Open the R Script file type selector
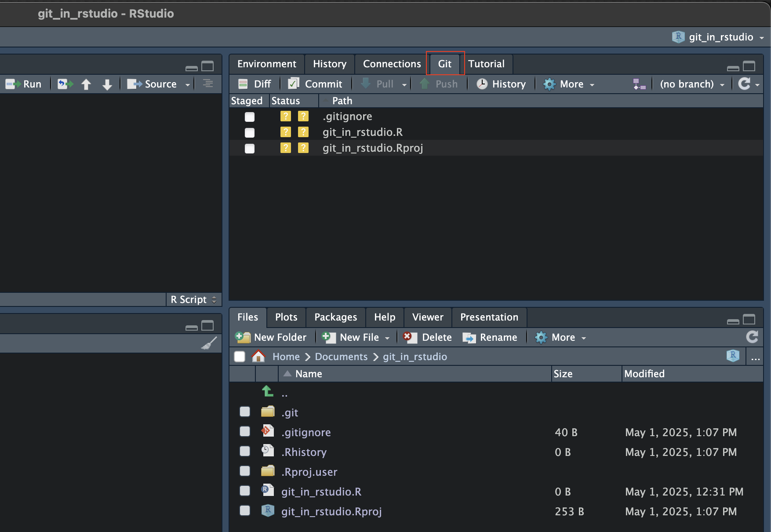Image resolution: width=771 pixels, height=532 pixels. pyautogui.click(x=193, y=299)
